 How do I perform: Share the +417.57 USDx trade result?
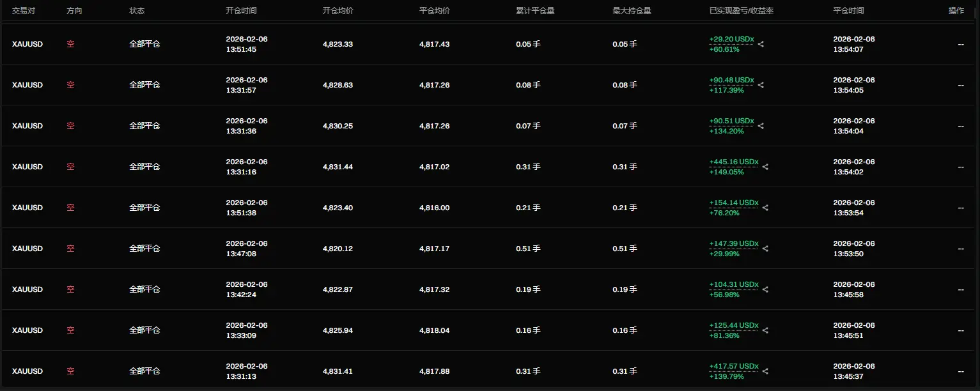tap(765, 371)
